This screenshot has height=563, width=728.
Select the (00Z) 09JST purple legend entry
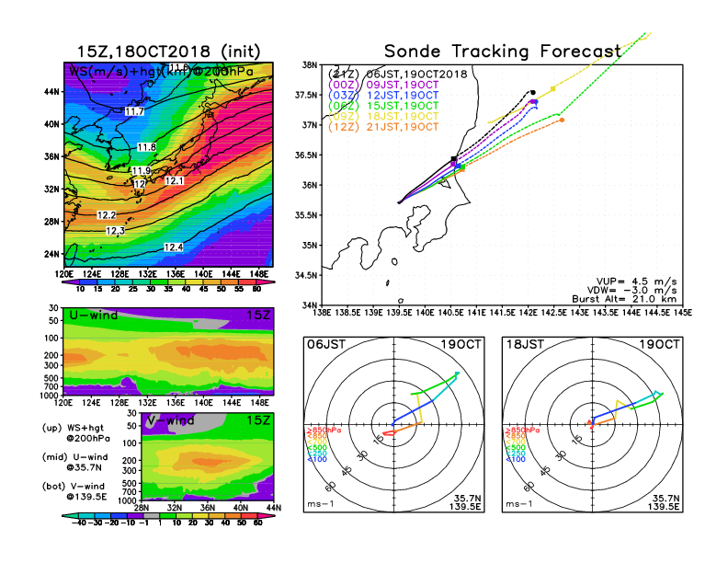coord(383,85)
